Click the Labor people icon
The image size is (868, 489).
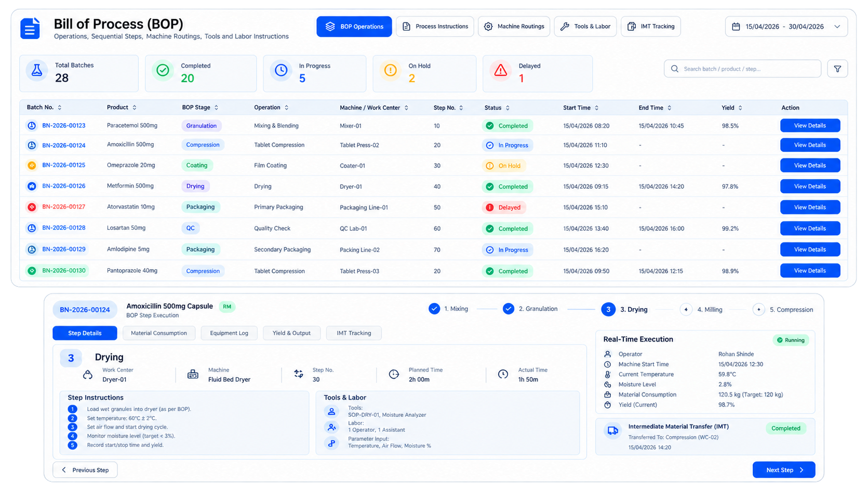point(331,427)
